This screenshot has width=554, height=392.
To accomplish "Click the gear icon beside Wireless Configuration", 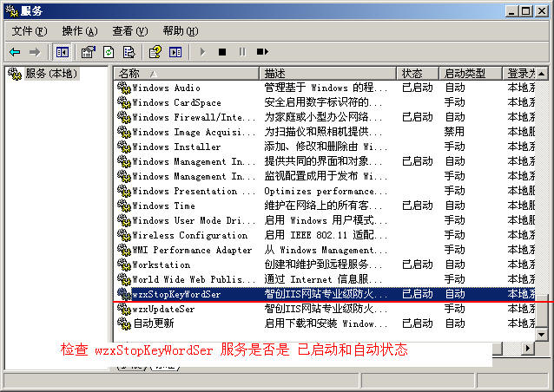I will (124, 235).
